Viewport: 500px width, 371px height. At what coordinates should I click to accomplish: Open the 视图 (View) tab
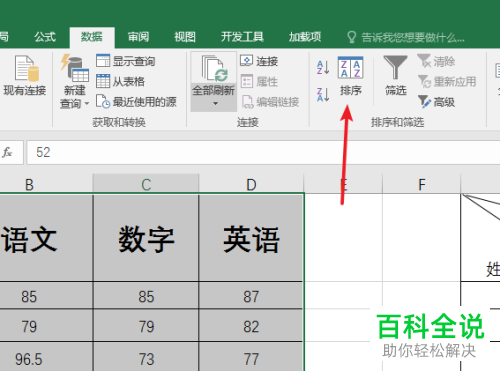click(x=185, y=37)
